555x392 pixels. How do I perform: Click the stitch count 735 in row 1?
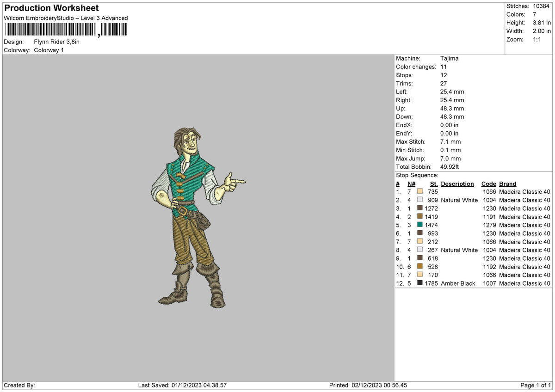point(433,192)
